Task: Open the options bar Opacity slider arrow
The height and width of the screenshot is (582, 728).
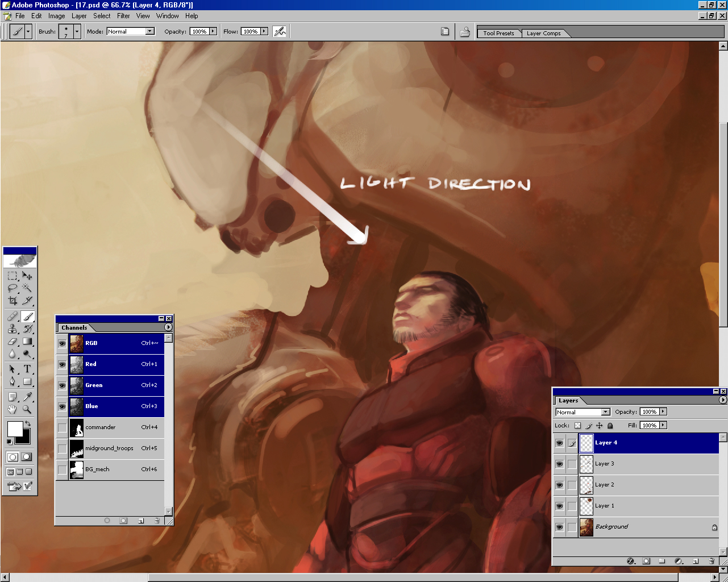Action: (213, 31)
